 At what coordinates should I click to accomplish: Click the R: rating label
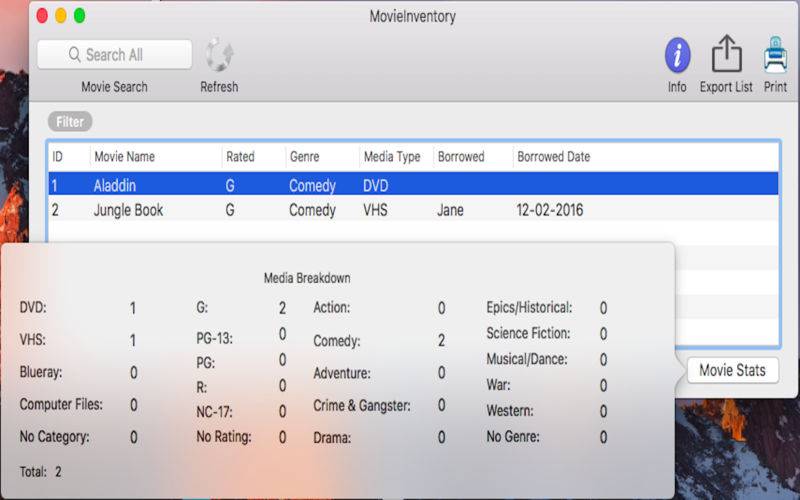(x=202, y=388)
